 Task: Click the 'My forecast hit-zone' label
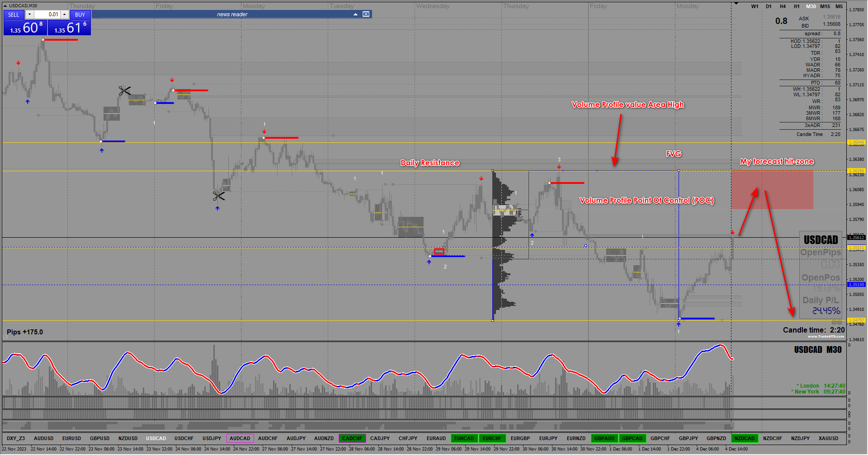777,161
